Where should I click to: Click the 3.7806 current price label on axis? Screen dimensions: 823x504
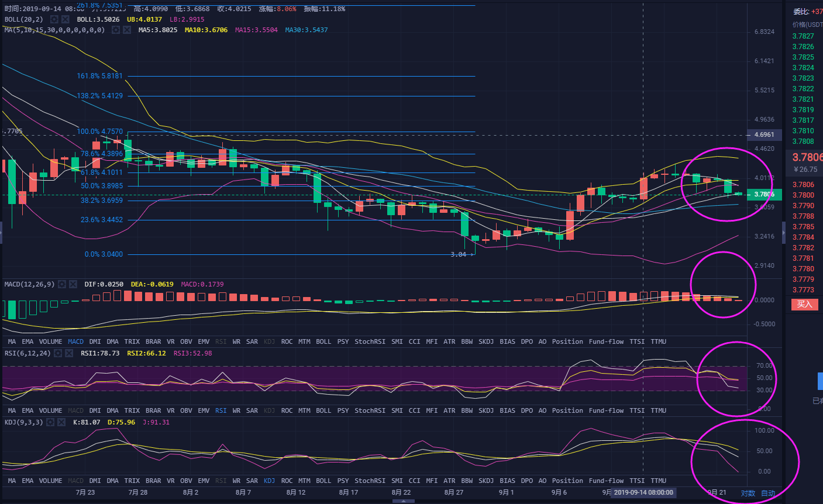tap(764, 195)
